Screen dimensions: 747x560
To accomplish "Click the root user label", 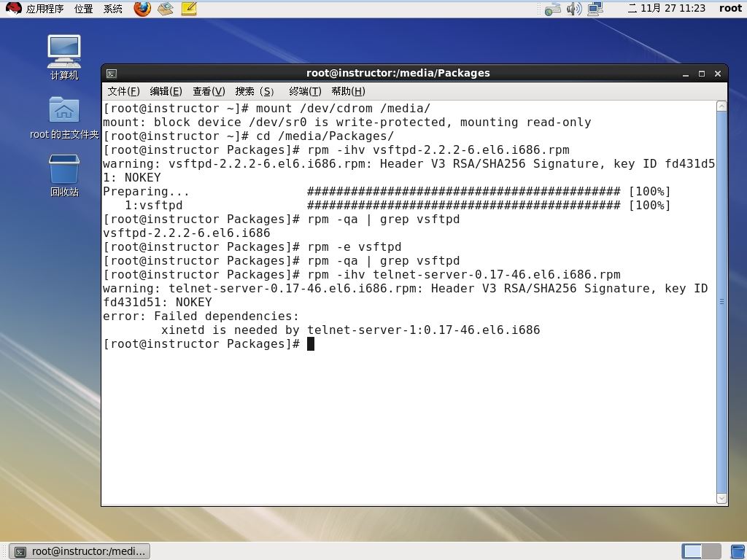I will 730,8.
